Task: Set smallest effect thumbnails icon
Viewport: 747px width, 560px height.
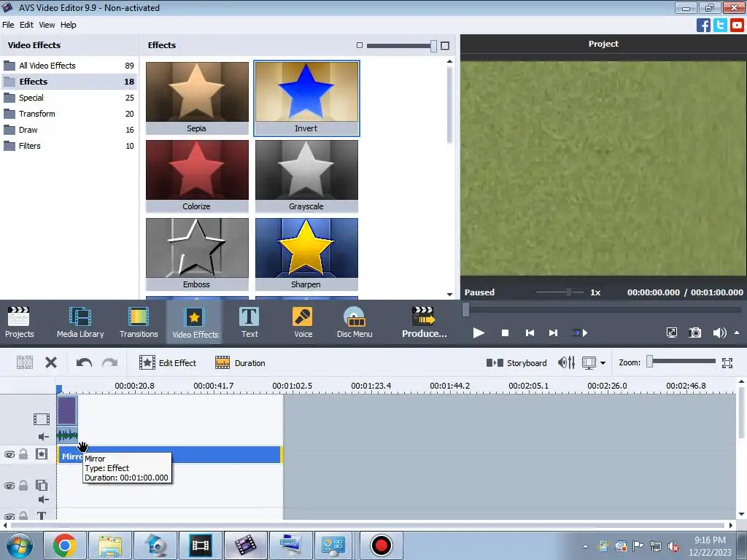Action: (360, 45)
